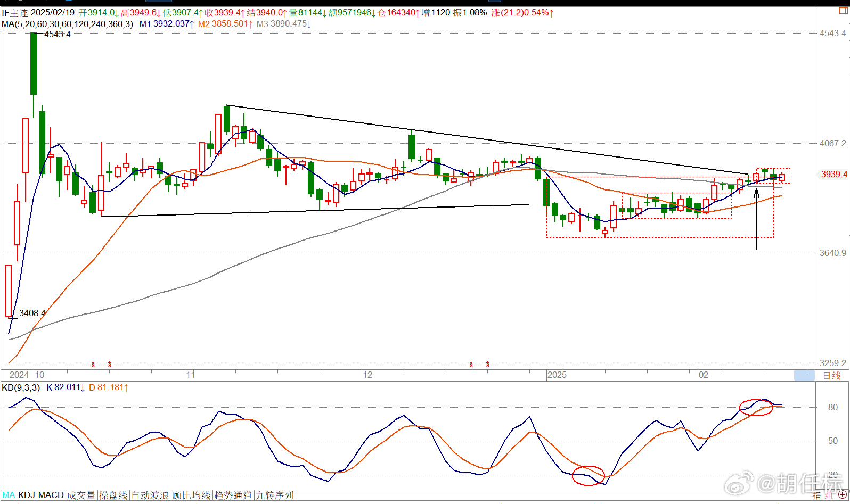Click the 4067.2 price axis label
Image resolution: width=850 pixels, height=504 pixels.
tap(832, 143)
